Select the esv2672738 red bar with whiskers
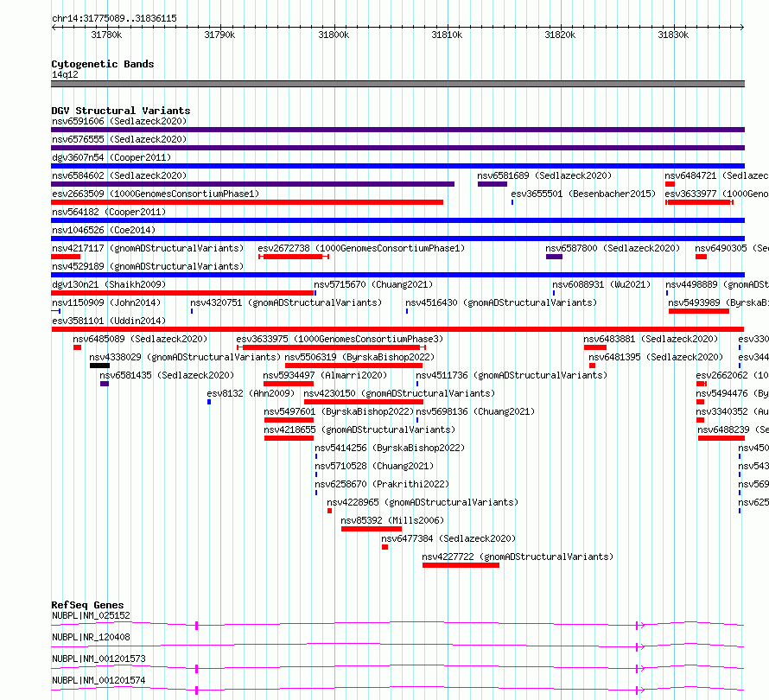Screen dimensions: 769x700 tap(294, 257)
